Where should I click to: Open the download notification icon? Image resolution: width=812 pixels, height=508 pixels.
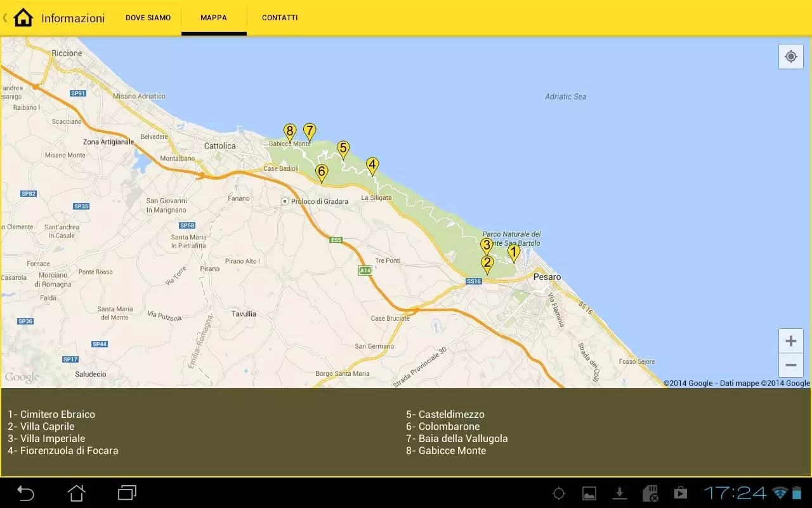pyautogui.click(x=620, y=493)
